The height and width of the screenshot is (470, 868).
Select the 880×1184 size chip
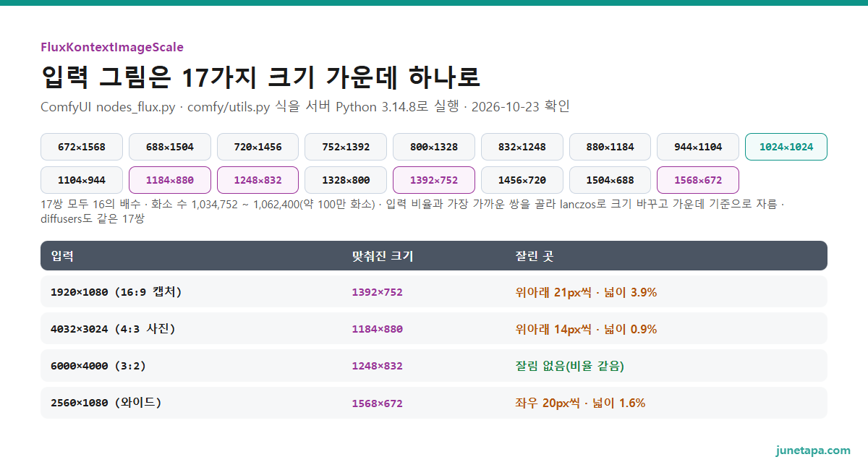(610, 147)
